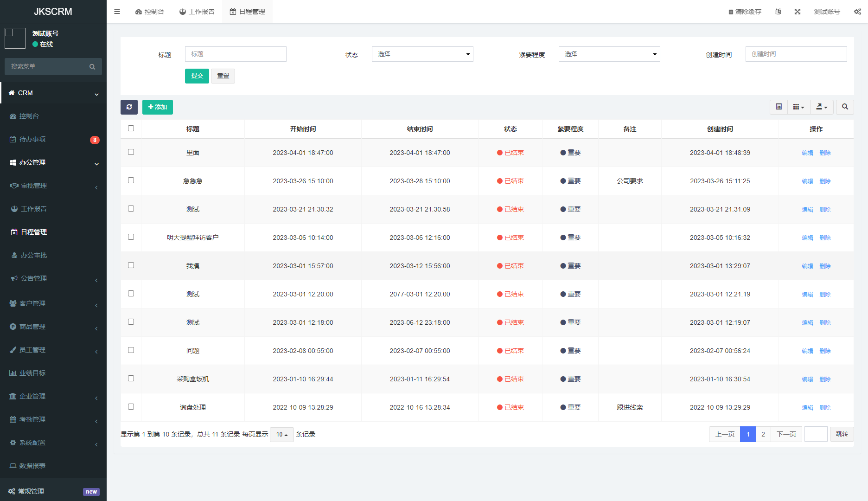Click the green 添加 button
Viewport: 868px width, 501px height.
158,107
